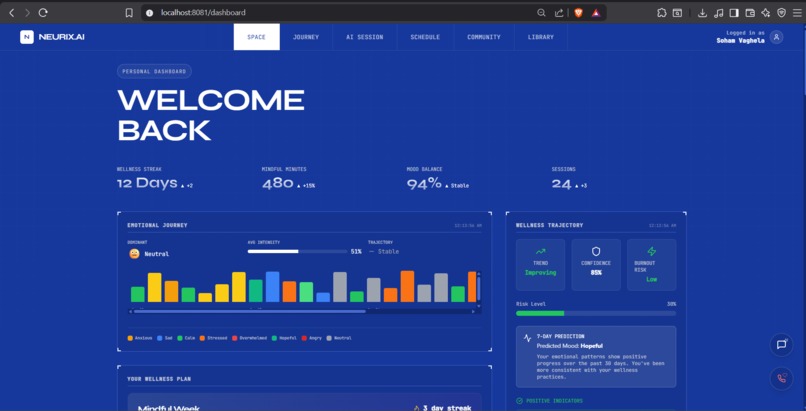
Task: Click the floating phone call button
Action: pyautogui.click(x=781, y=379)
